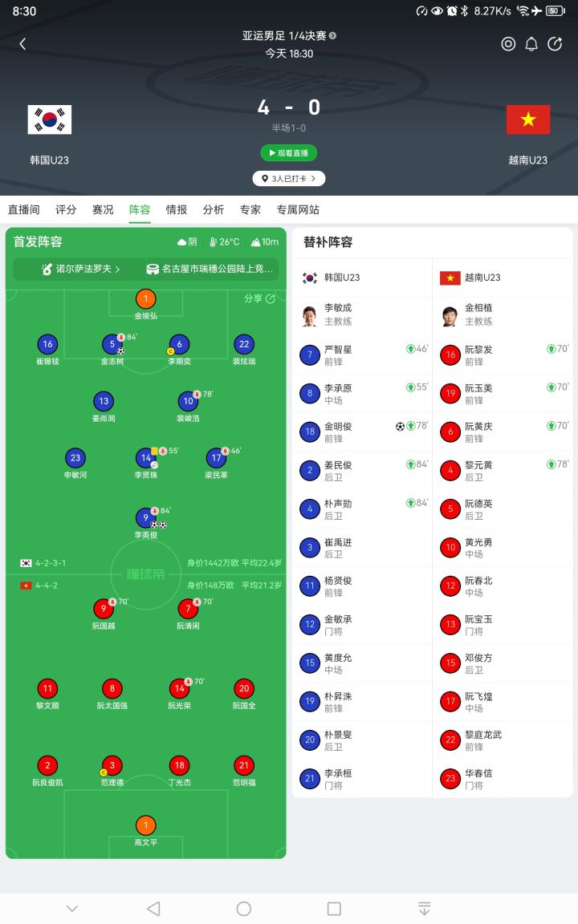Tap the notification bell icon
The image size is (578, 924).
click(x=531, y=43)
